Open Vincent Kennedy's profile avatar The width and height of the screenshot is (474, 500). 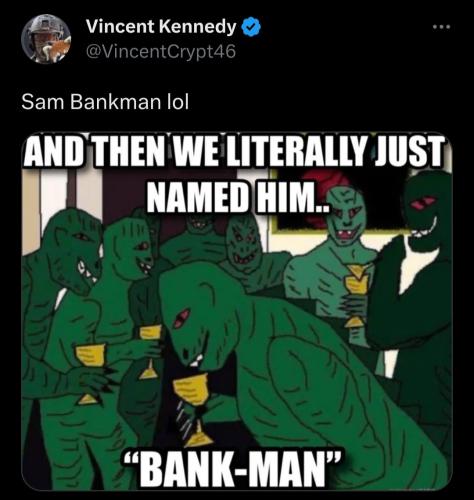point(46,39)
